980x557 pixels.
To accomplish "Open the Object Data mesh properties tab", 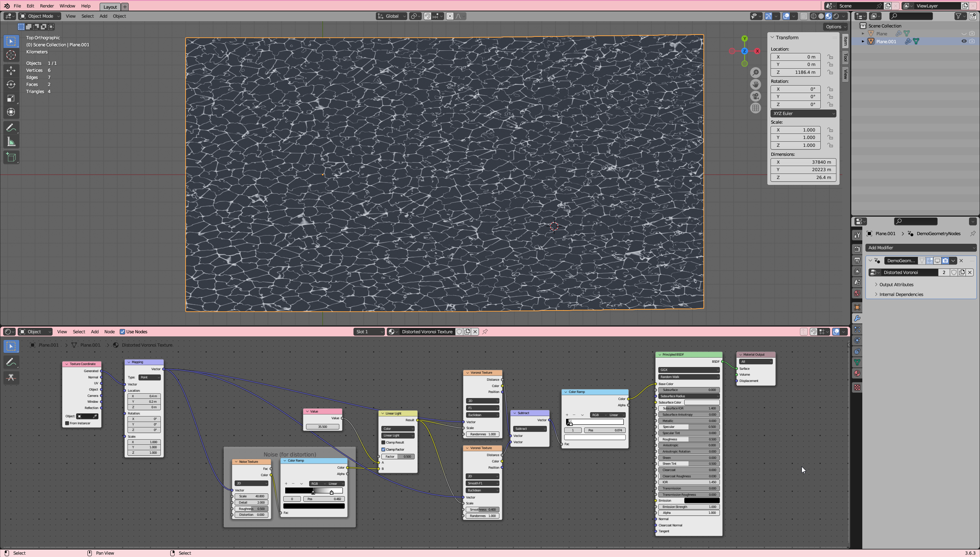I will click(857, 362).
